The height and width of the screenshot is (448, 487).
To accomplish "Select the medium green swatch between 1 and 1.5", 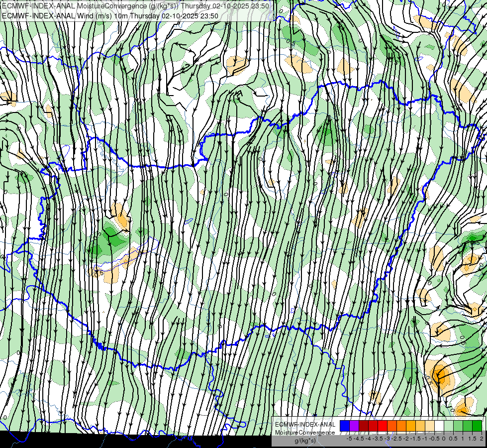I will 468,426.
